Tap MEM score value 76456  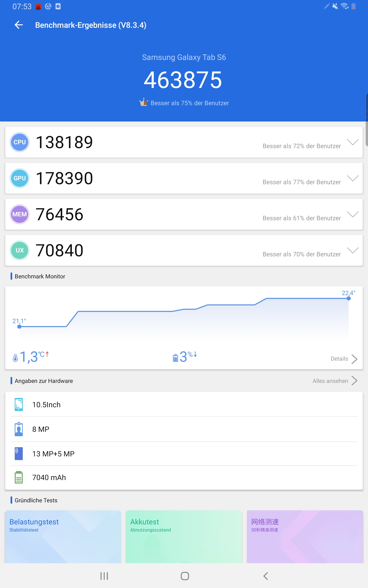[x=60, y=214]
